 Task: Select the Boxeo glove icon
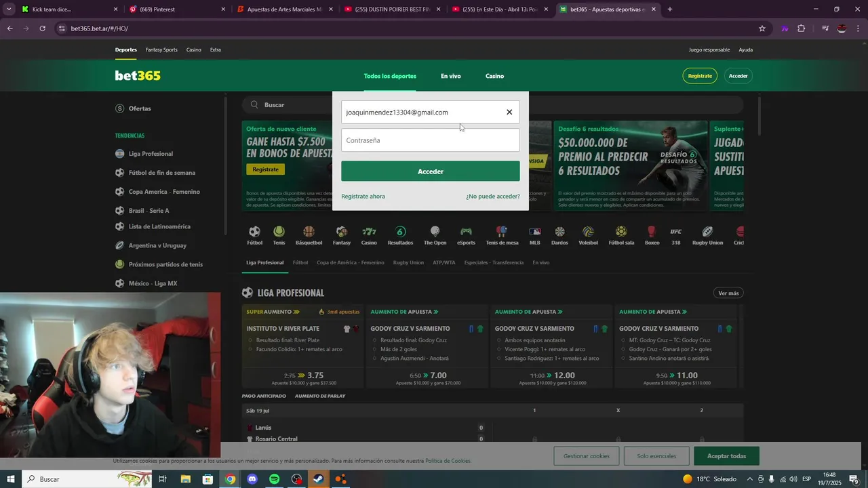point(652,235)
